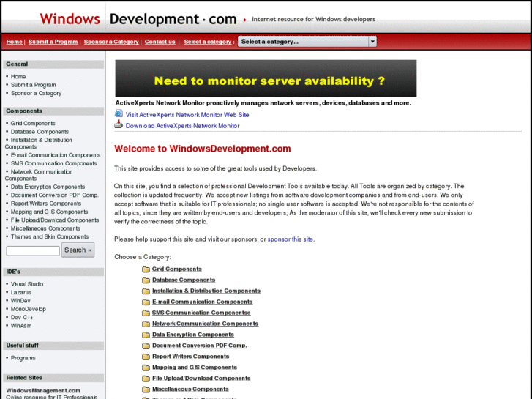The image size is (532, 399).
Task: Select Grid Components in the sidebar
Action: pyautogui.click(x=33, y=123)
